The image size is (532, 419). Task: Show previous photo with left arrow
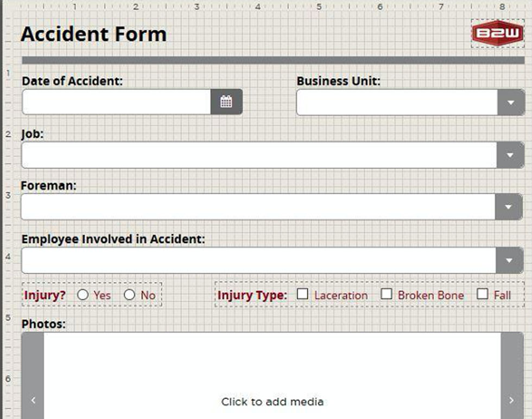click(x=33, y=401)
